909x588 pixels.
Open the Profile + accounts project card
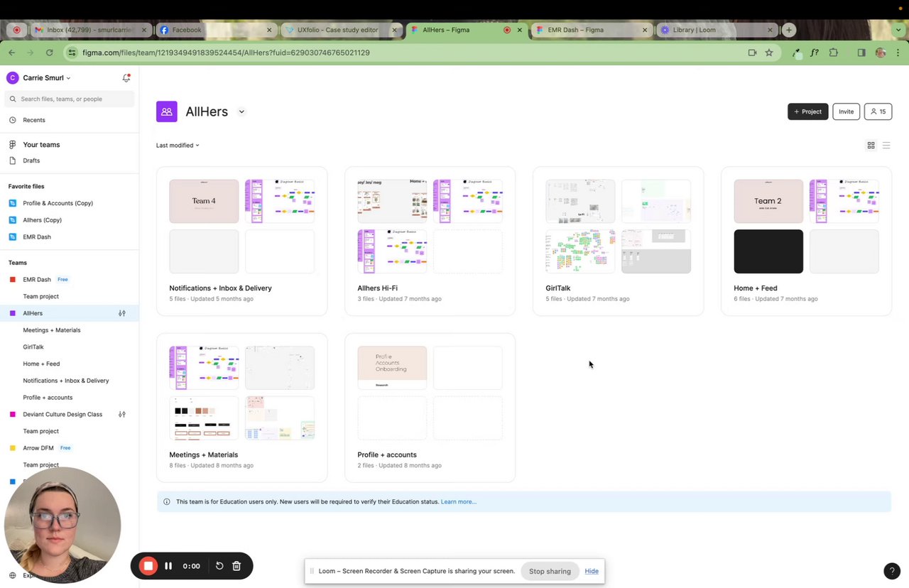pyautogui.click(x=430, y=408)
